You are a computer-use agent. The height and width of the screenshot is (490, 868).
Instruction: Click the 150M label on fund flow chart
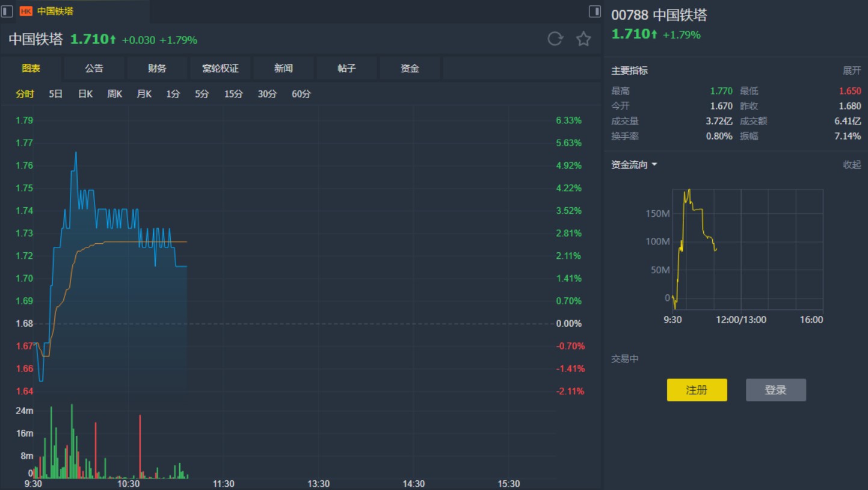(x=657, y=214)
